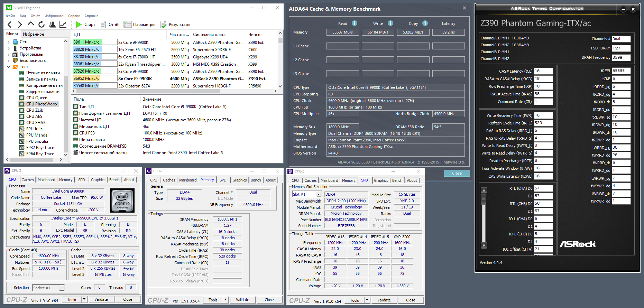
Task: Click Validate in CPU-Z CPU window
Action: 101,299
